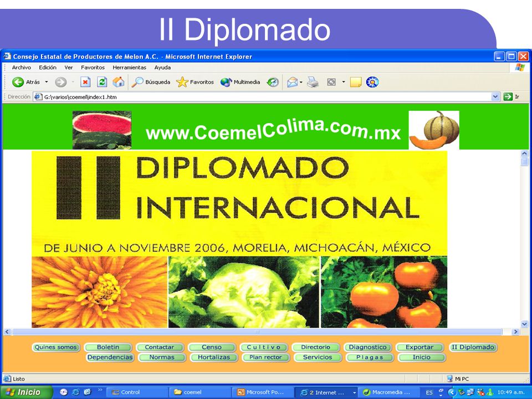The height and width of the screenshot is (399, 532).
Task: Open the Multimedia toolbar button
Action: (240, 82)
